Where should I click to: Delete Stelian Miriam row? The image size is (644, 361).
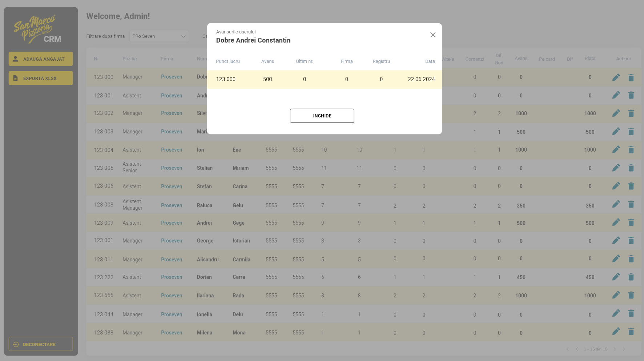[x=631, y=168]
